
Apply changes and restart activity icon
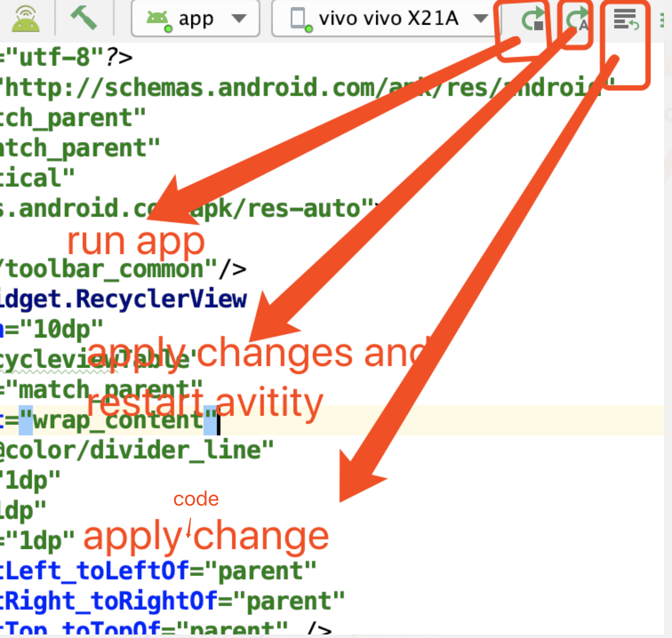[577, 19]
